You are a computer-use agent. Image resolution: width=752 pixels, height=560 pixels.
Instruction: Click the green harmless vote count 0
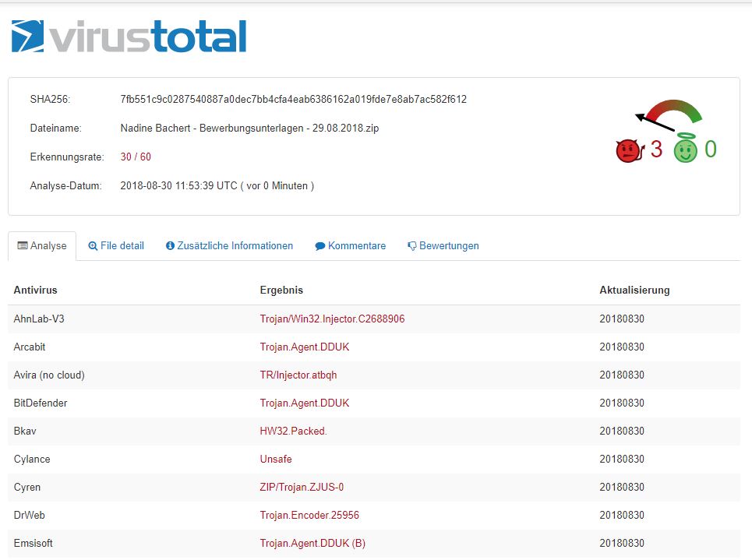click(x=710, y=149)
